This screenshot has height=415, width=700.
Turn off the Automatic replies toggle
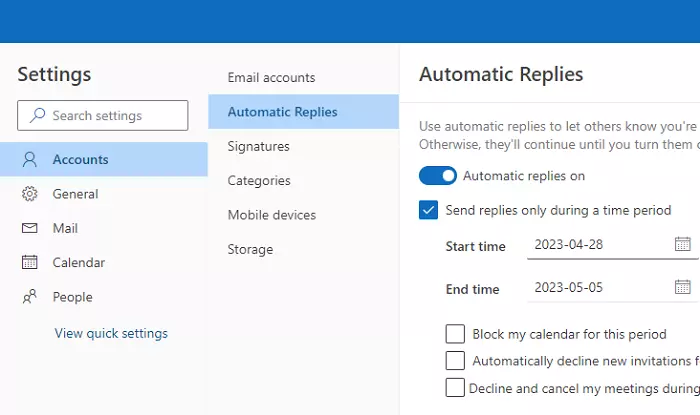click(438, 175)
